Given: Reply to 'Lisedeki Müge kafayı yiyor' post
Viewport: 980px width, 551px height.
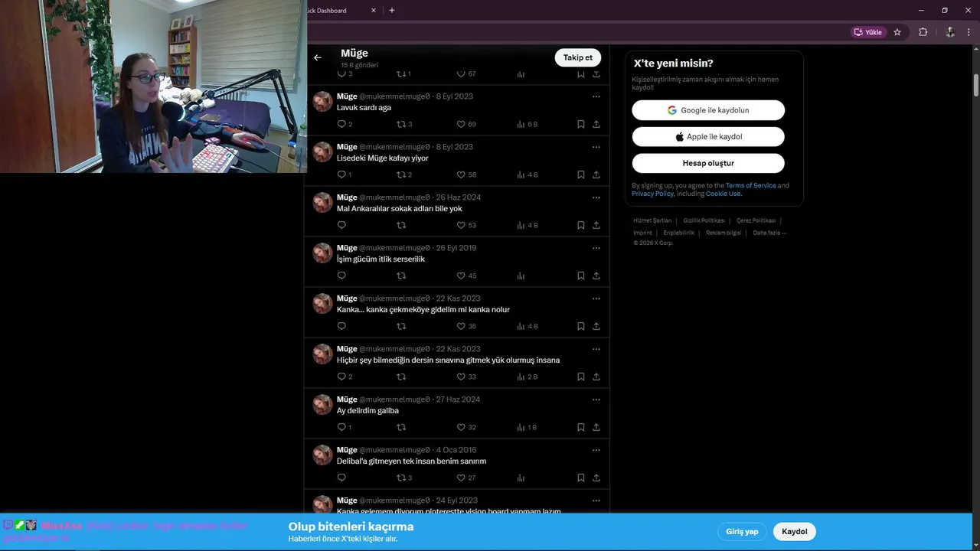Looking at the screenshot, I should click(x=341, y=174).
